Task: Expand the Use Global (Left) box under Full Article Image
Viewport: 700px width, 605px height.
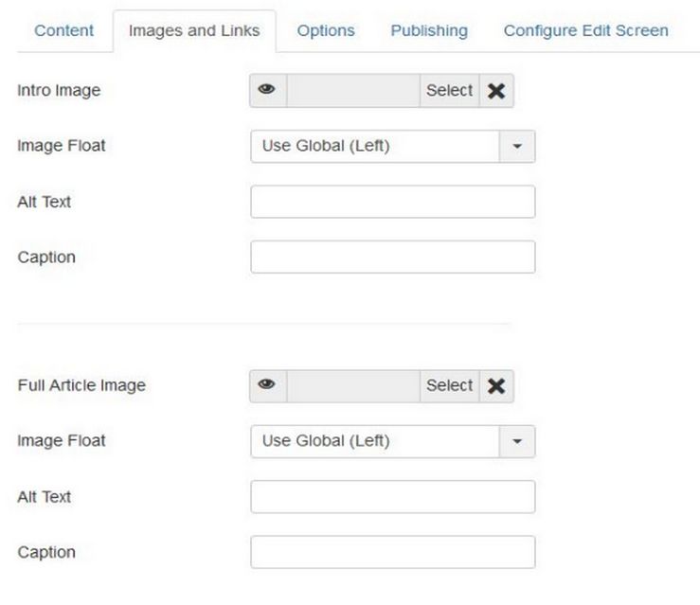Action: pos(393,442)
